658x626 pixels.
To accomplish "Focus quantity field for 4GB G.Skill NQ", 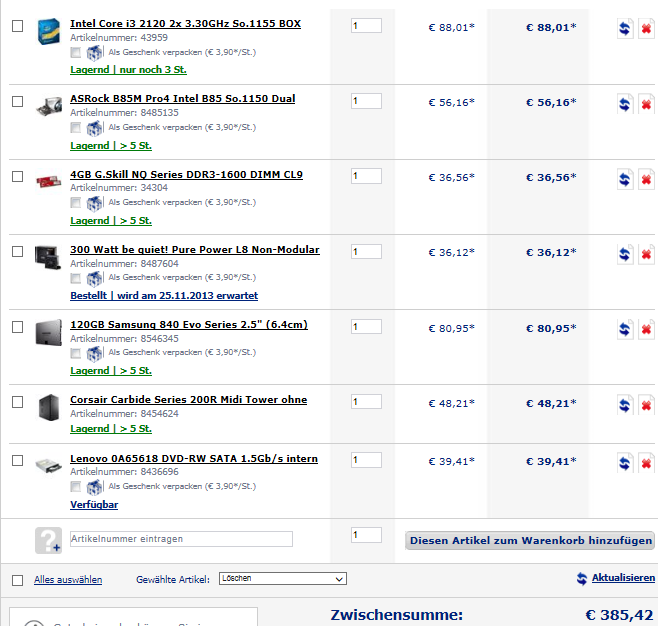I will click(366, 176).
